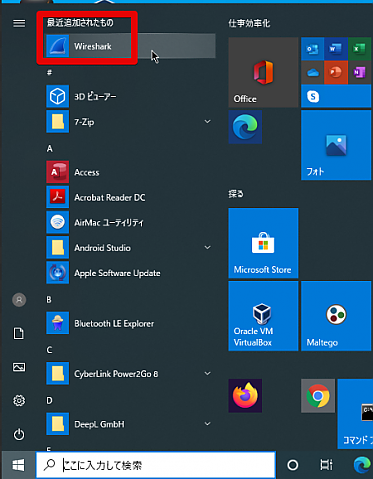
Task: Launch the Firefox tile
Action: (x=245, y=396)
